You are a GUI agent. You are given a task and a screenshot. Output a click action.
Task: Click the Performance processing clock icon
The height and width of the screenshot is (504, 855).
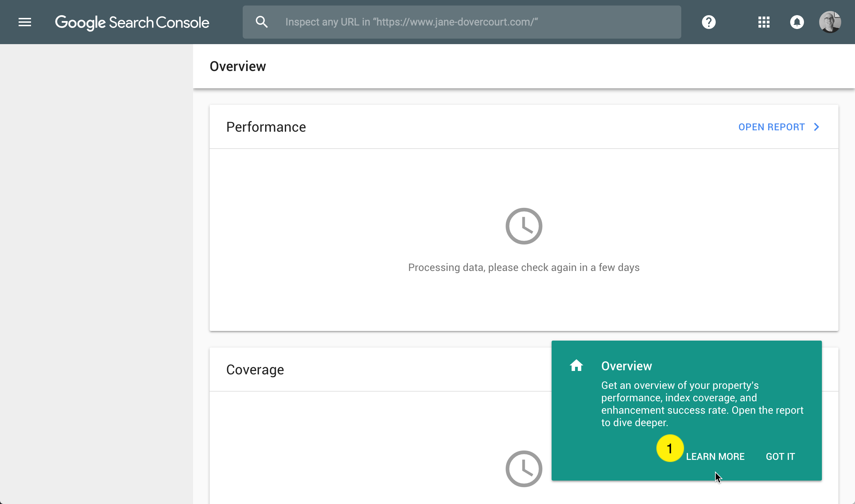524,226
